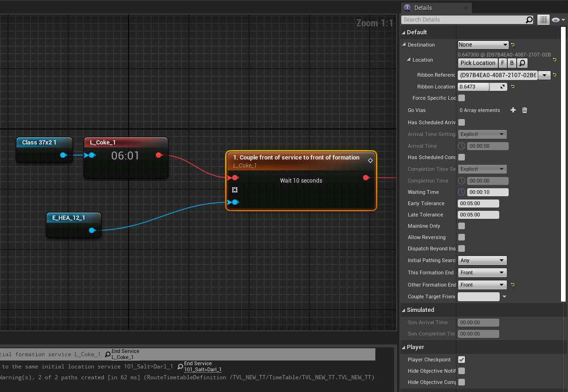Image resolution: width=568 pixels, height=392 pixels.
Task: Open the Destination None dropdown
Action: 483,45
